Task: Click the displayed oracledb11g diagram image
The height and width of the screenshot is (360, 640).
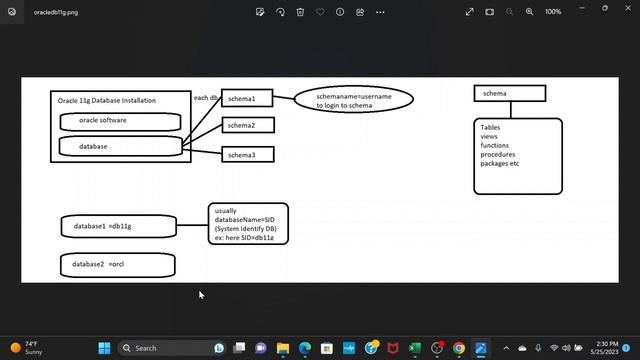Action: click(320, 180)
